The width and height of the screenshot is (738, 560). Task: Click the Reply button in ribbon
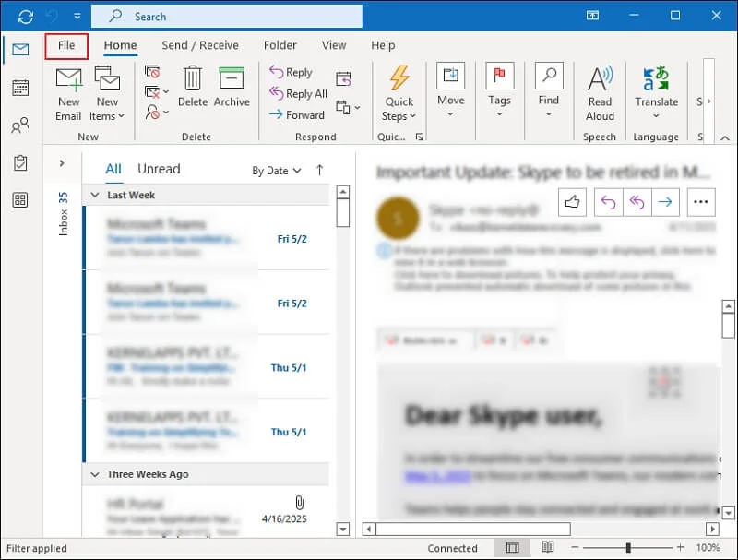[x=291, y=72]
